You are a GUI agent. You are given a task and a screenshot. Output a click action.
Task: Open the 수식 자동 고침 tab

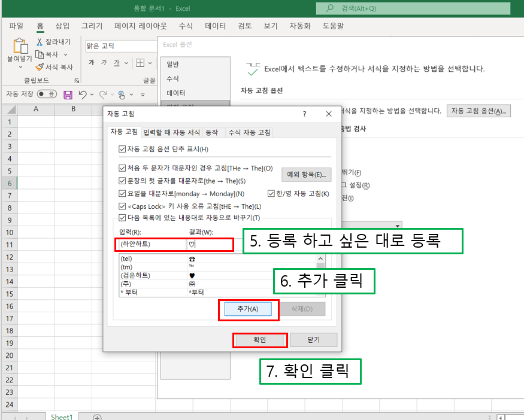pos(249,133)
